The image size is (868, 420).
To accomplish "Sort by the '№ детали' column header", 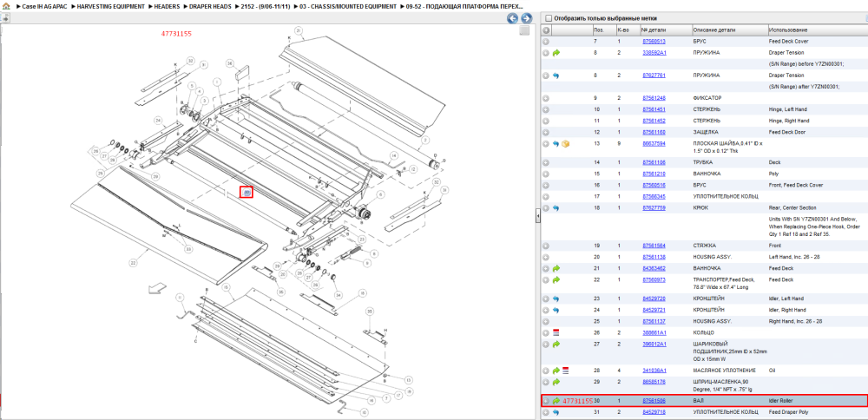I will pos(666,30).
